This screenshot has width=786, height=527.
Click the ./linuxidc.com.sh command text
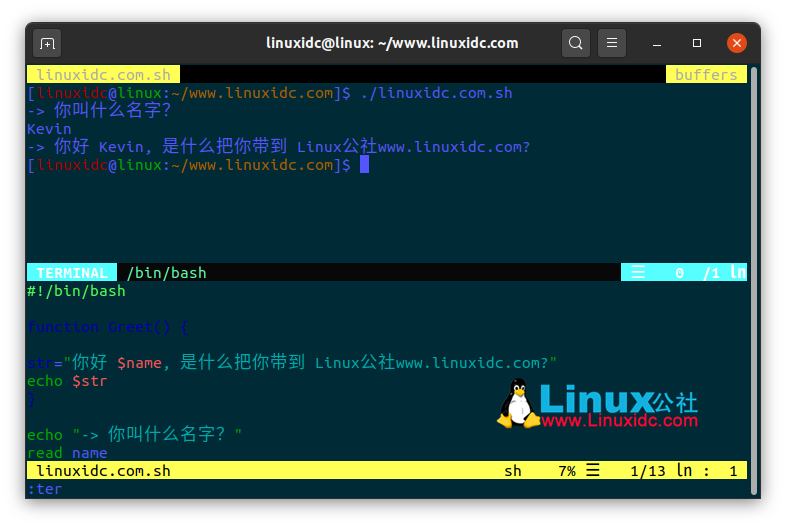pos(436,93)
